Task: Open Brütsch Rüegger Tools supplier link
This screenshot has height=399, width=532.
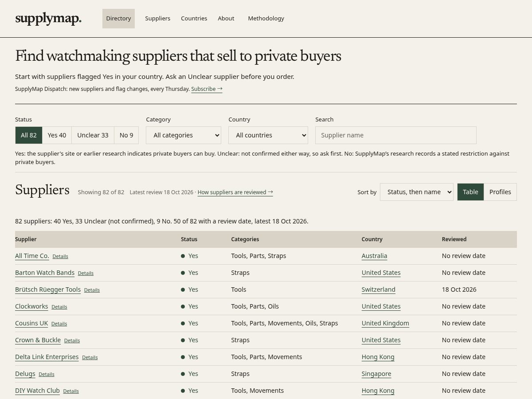Action: point(48,289)
